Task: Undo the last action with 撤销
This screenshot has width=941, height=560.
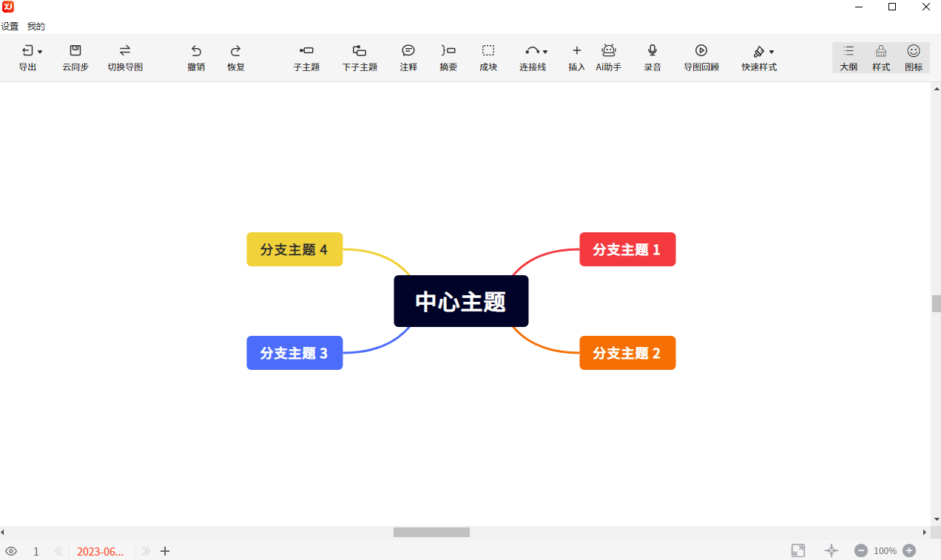Action: click(196, 57)
